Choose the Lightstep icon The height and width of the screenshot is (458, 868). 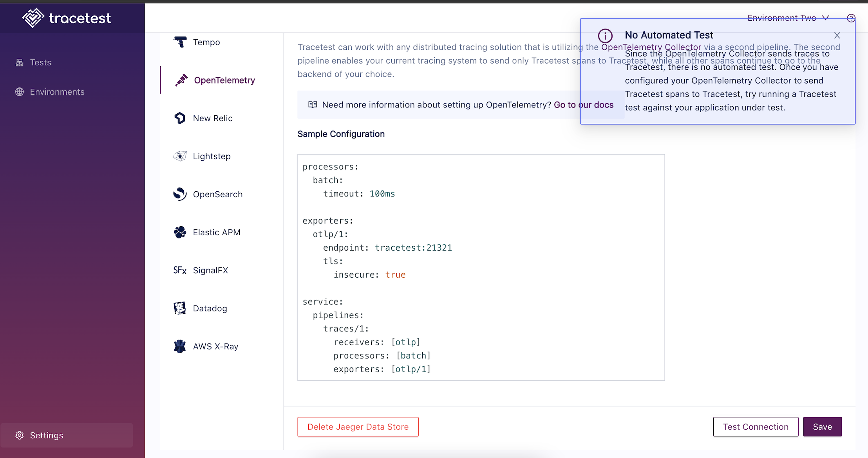[x=180, y=156]
